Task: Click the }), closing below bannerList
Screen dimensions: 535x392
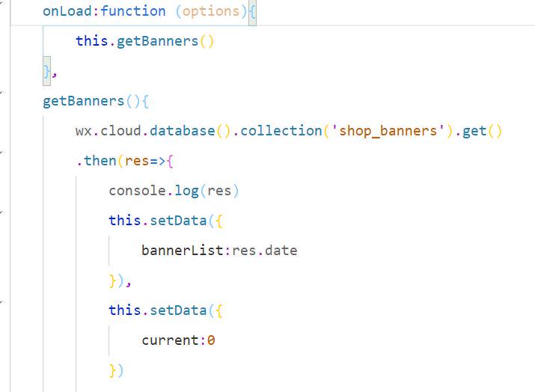Action: point(120,281)
